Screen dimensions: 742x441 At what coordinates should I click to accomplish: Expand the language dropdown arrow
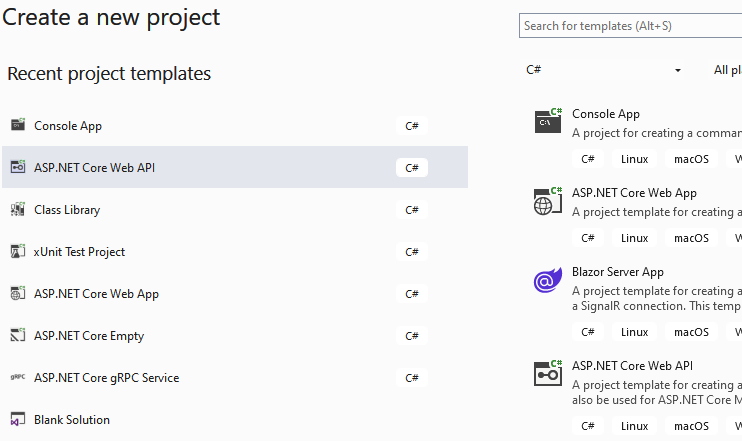[x=678, y=71]
